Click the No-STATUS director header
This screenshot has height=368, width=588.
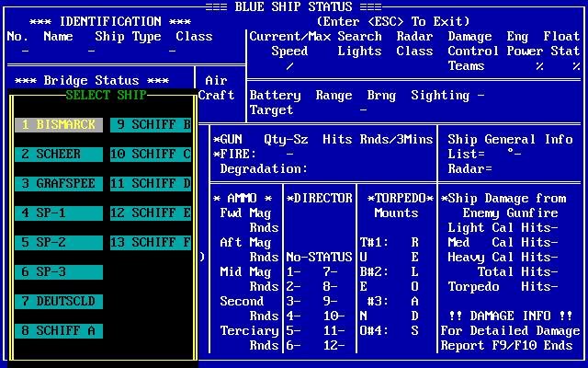(319, 258)
